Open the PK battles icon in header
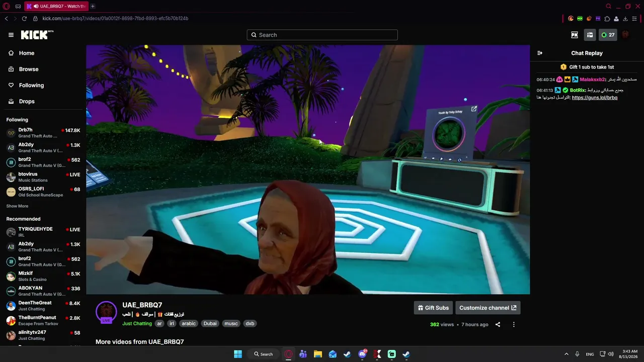This screenshot has height=362, width=644. (575, 35)
